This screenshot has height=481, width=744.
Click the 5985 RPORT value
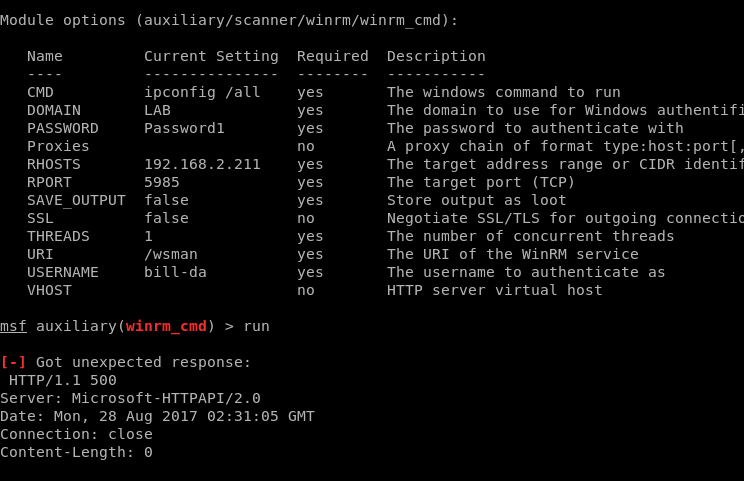pyautogui.click(x=162, y=183)
